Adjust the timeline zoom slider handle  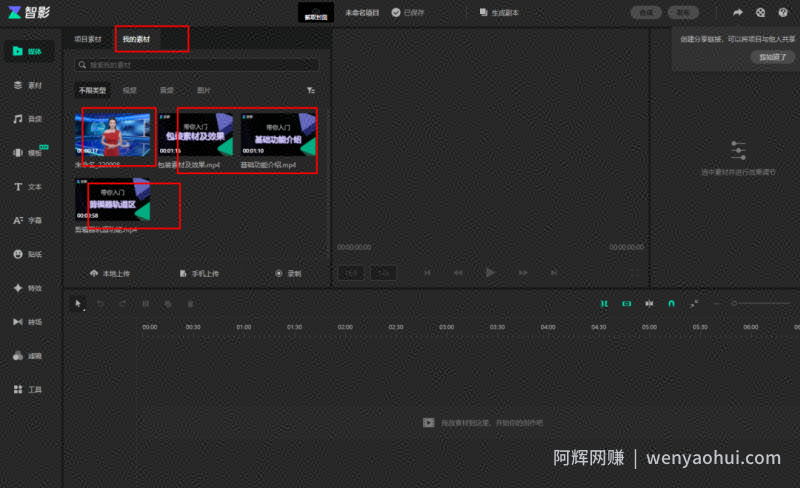734,304
